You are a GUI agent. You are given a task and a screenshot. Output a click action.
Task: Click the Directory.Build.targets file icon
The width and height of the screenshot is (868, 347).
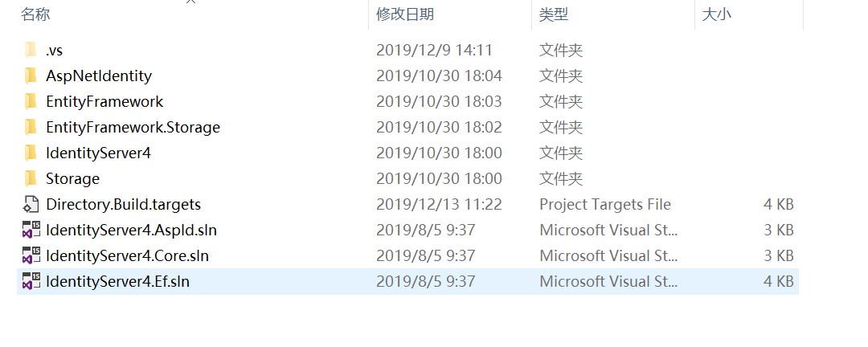point(31,205)
